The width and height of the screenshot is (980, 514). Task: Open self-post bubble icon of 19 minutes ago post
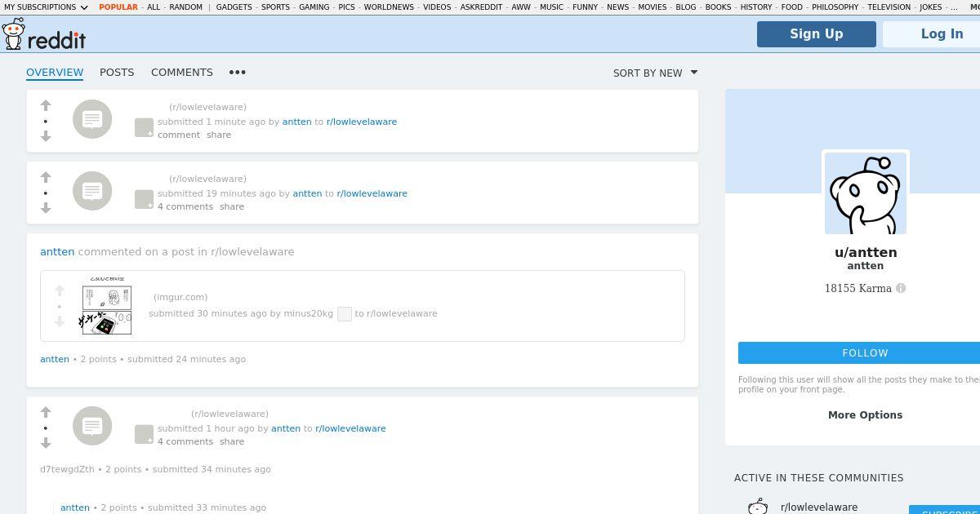pos(92,191)
